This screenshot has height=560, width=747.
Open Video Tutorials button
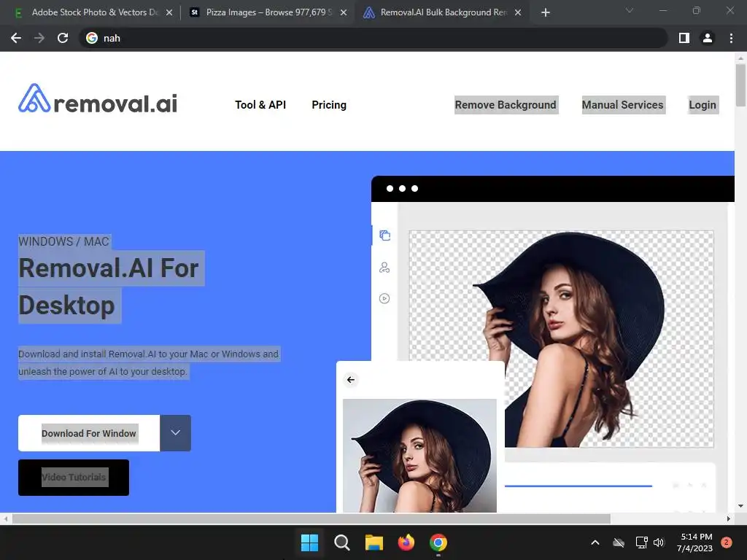coord(74,477)
